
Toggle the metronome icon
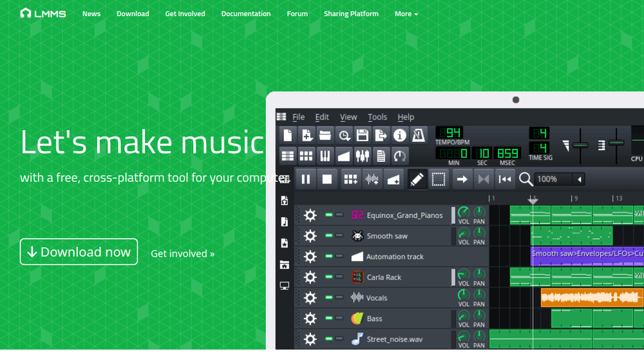419,135
